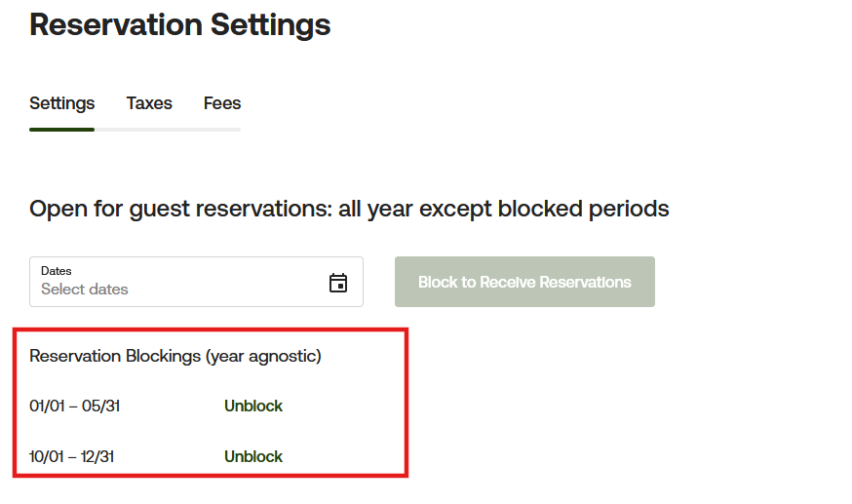This screenshot has width=852, height=504.
Task: Unblock the 10/01 – 12/31 period
Action: click(x=253, y=456)
